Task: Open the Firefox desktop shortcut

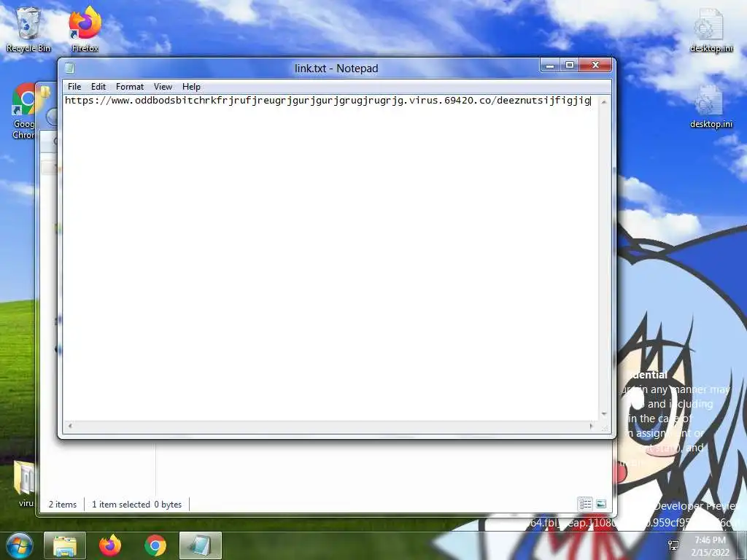Action: pyautogui.click(x=85, y=29)
